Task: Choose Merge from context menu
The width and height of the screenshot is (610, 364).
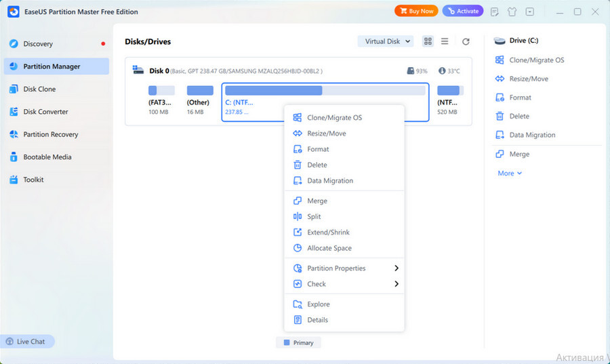Action: pos(344,201)
